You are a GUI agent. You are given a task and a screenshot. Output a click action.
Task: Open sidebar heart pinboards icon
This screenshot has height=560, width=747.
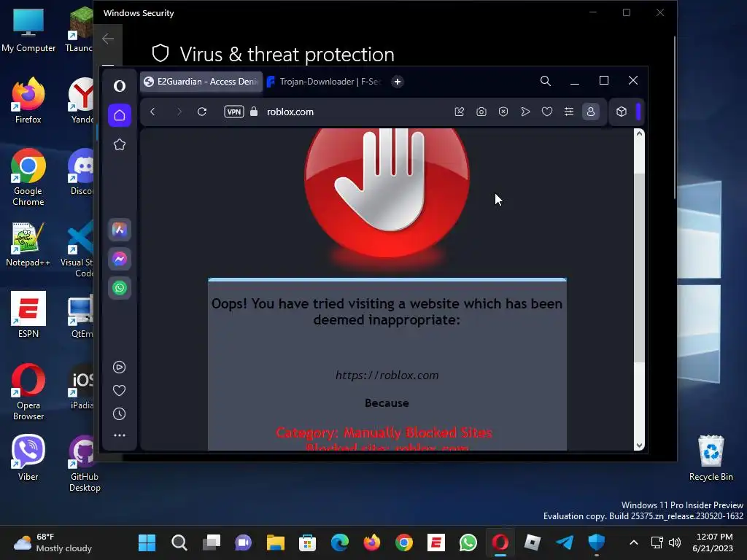click(x=119, y=391)
